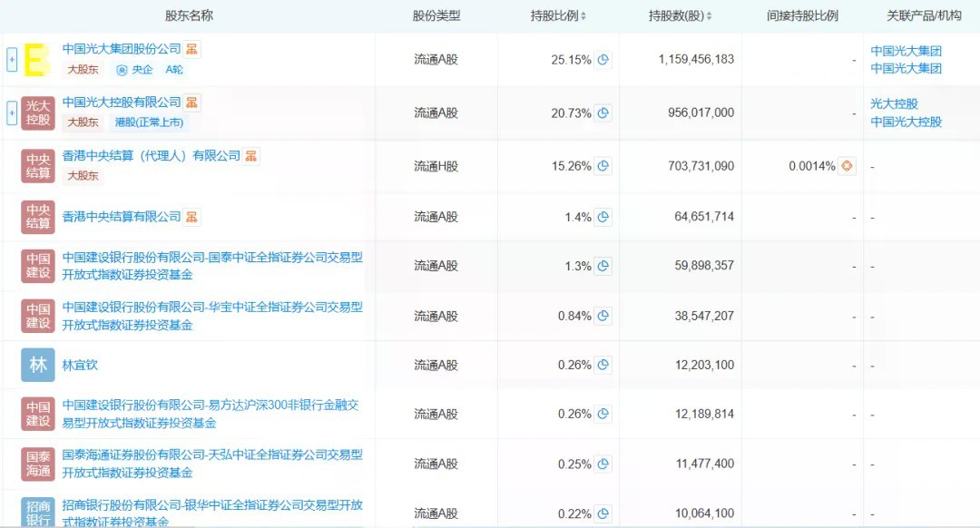Click share count 1,159,456,183

(696, 59)
